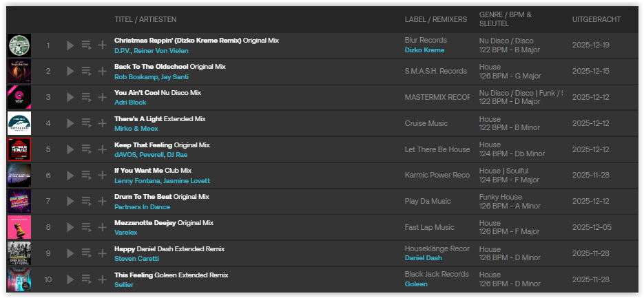The width and height of the screenshot is (644, 298).
Task: Click Keep That Feeling cover artwork
Action: 19,149
